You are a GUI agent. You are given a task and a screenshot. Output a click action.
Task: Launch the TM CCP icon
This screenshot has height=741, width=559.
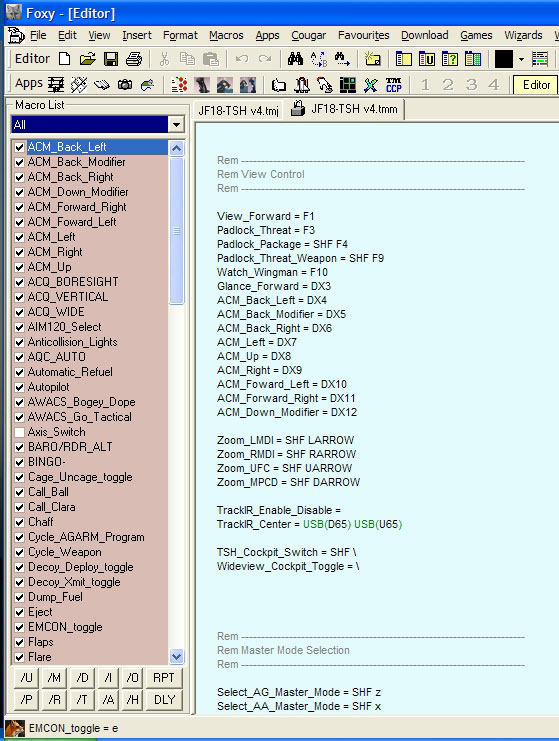pos(394,85)
